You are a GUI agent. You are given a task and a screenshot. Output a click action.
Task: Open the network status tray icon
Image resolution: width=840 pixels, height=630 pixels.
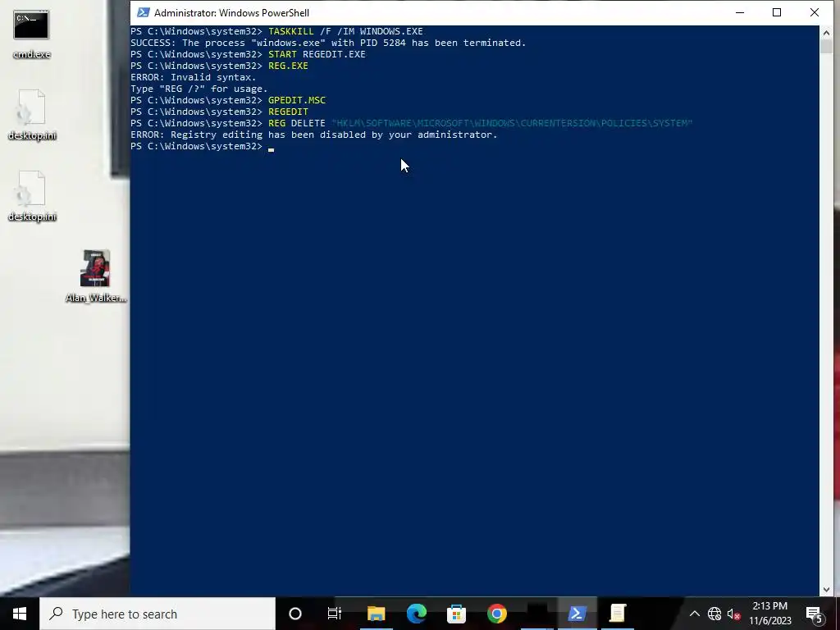coord(714,614)
